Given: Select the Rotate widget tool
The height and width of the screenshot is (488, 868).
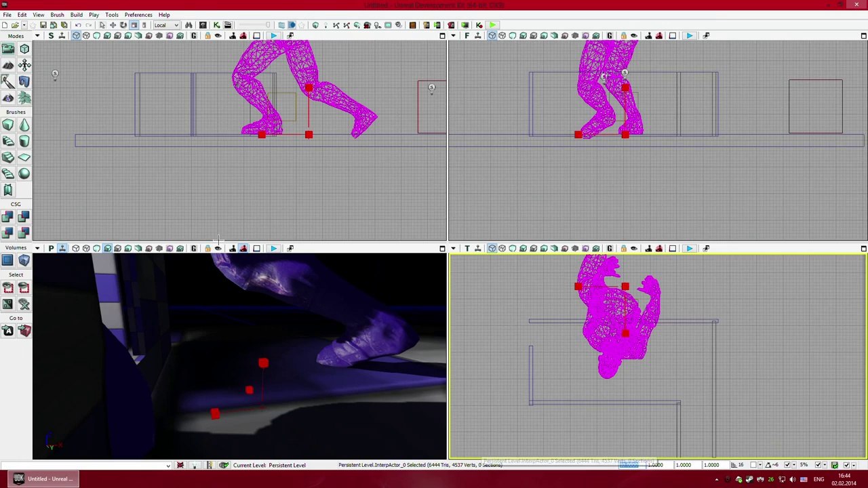Looking at the screenshot, I should point(123,25).
